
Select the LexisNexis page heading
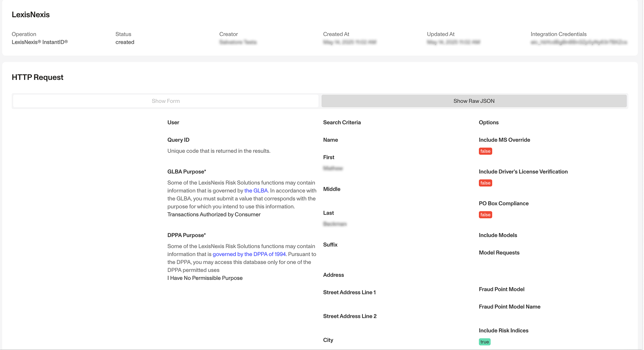(x=31, y=15)
